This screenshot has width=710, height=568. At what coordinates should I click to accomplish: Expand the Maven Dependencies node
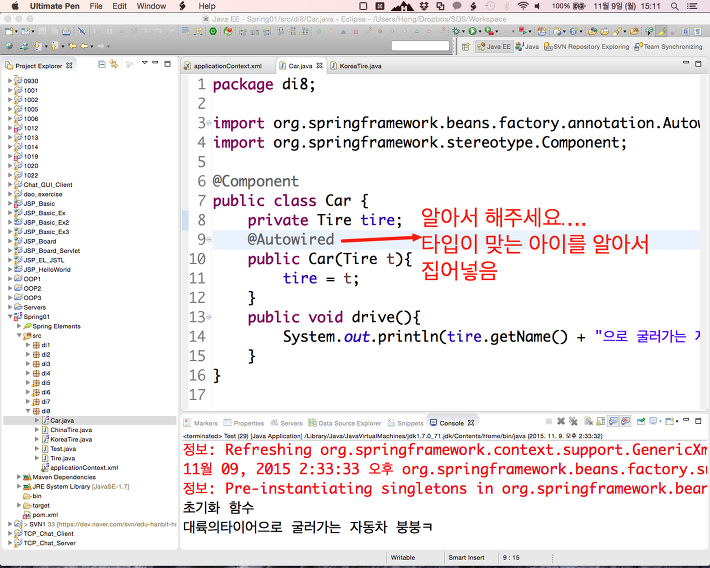[19, 477]
